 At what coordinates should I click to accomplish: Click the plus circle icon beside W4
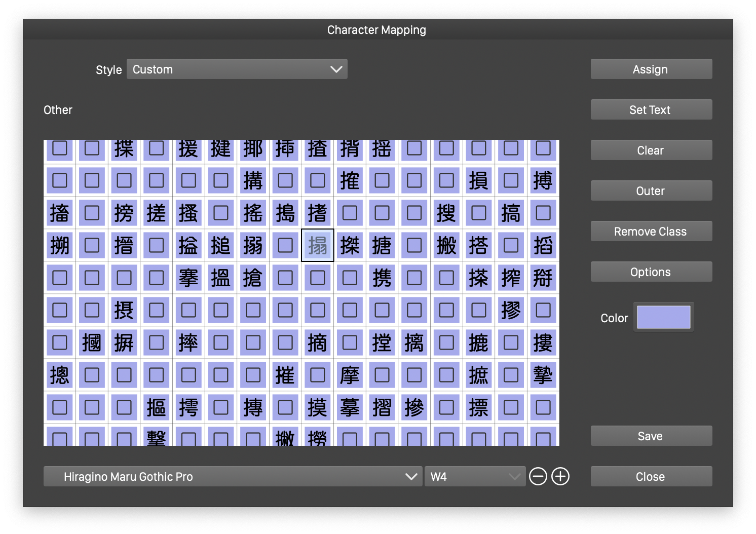tap(560, 477)
